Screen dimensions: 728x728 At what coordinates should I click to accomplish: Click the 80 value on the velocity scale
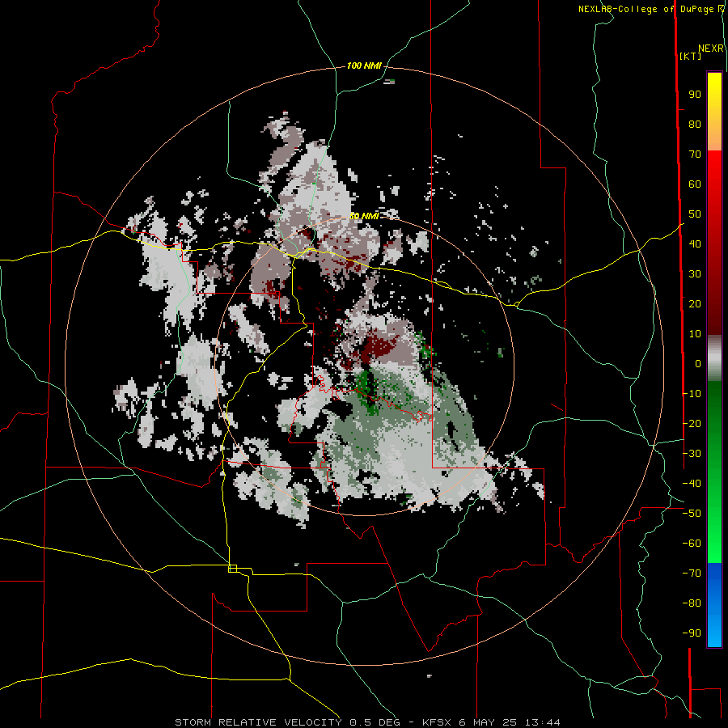[695, 125]
